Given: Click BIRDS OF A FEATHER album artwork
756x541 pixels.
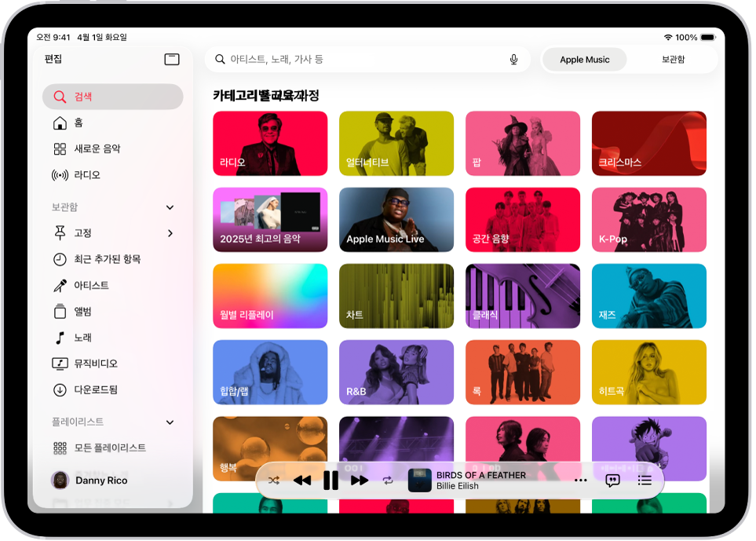Looking at the screenshot, I should click(419, 481).
